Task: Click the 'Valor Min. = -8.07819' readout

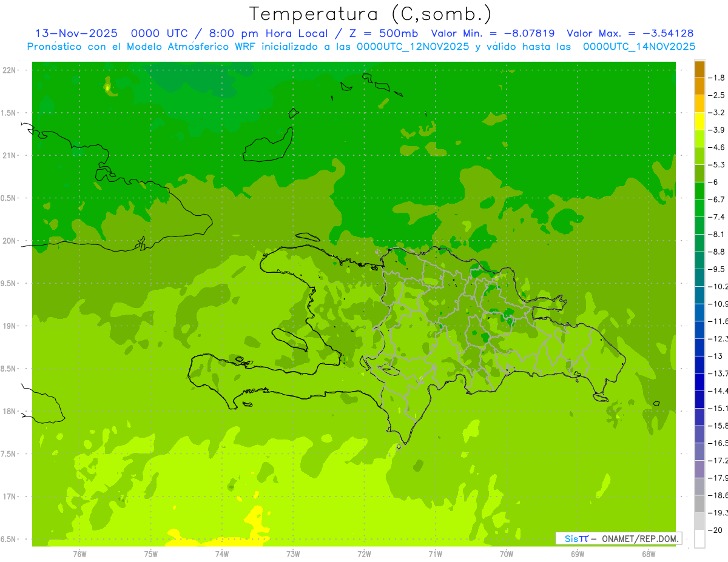Action: coord(493,33)
